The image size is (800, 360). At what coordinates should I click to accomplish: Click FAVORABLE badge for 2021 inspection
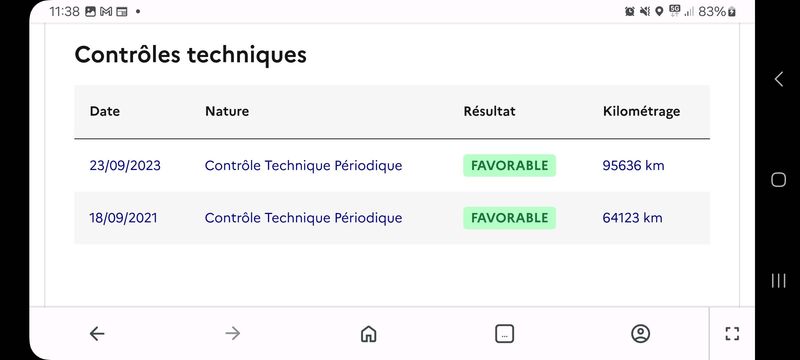(x=509, y=218)
